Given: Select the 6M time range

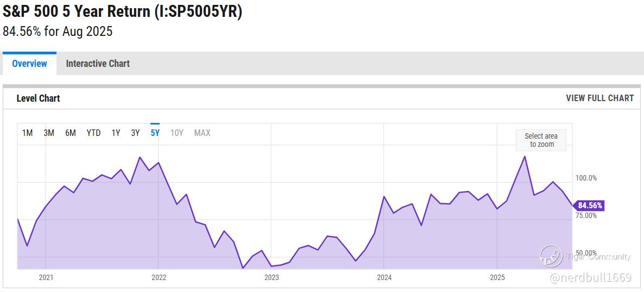Looking at the screenshot, I should click(70, 133).
